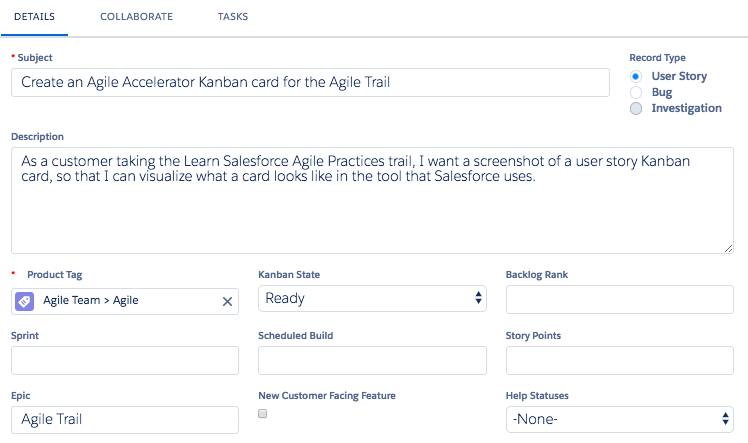
Task: Switch to the Collaborate tab
Action: coord(136,17)
